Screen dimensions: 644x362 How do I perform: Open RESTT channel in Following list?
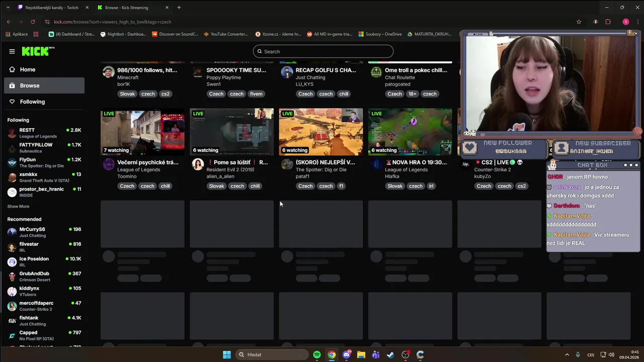(44, 133)
